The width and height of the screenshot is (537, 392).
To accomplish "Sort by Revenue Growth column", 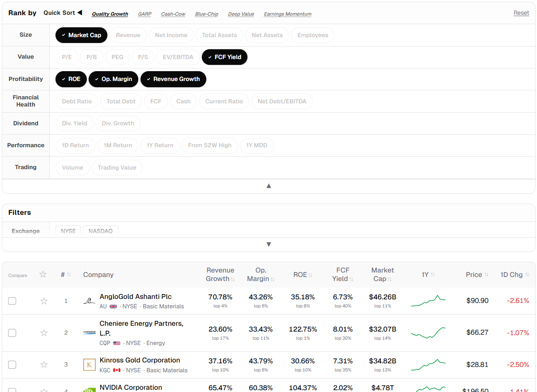I will [220, 274].
